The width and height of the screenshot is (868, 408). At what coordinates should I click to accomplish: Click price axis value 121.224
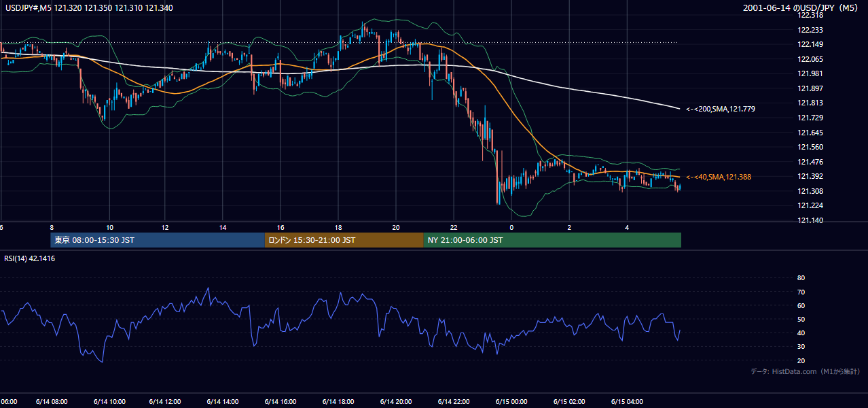pyautogui.click(x=811, y=205)
